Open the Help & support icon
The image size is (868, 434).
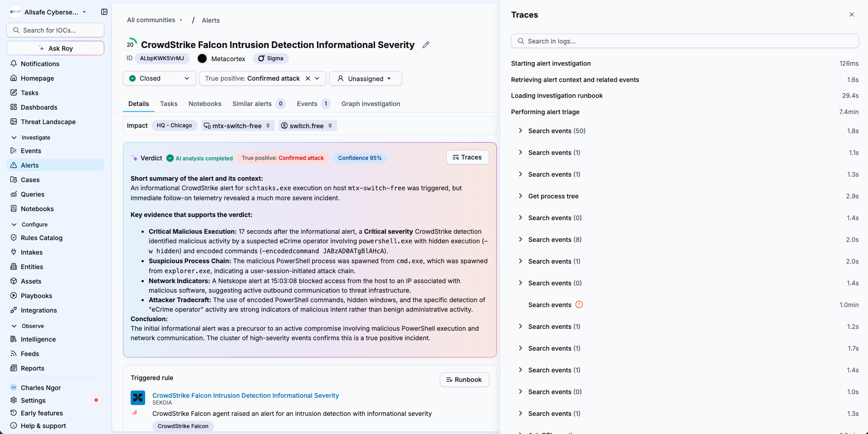[x=14, y=425]
